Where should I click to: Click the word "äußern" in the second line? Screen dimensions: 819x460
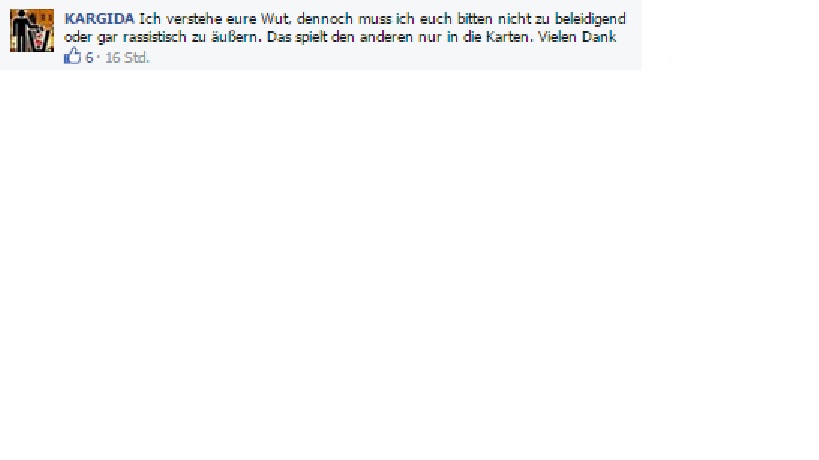[233, 37]
